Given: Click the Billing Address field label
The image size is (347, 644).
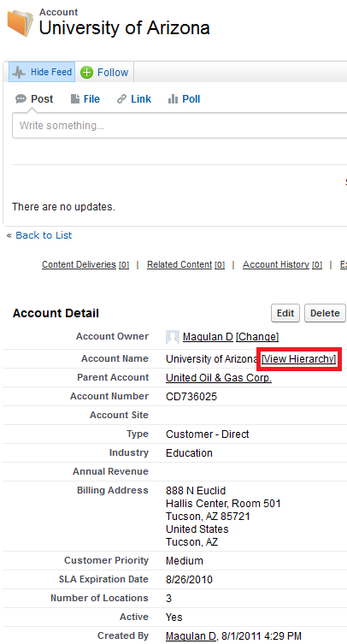Looking at the screenshot, I should coord(113,490).
